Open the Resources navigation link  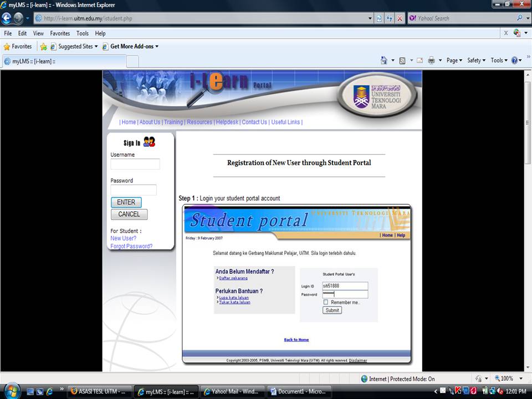pos(199,122)
